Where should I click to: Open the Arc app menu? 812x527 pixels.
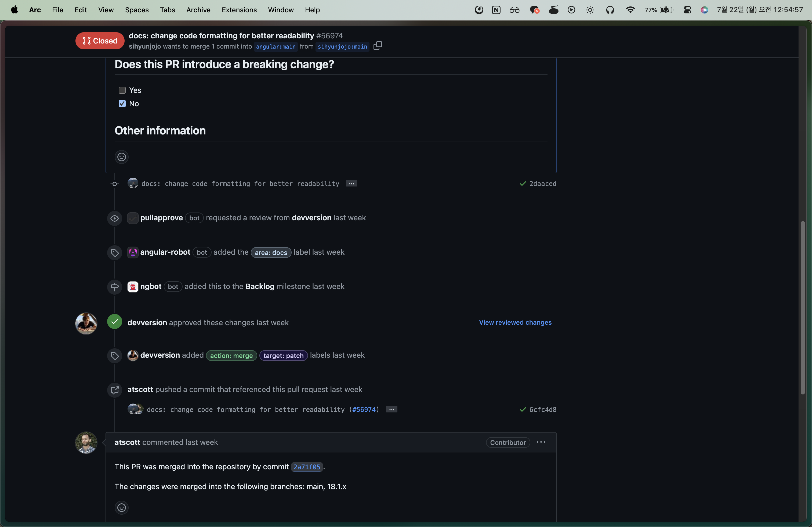click(35, 10)
